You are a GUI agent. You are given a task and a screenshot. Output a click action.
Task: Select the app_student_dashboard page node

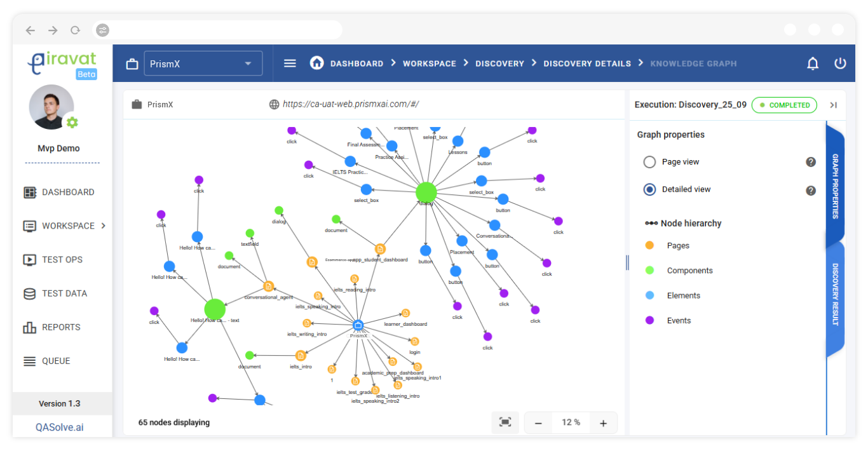[380, 249]
